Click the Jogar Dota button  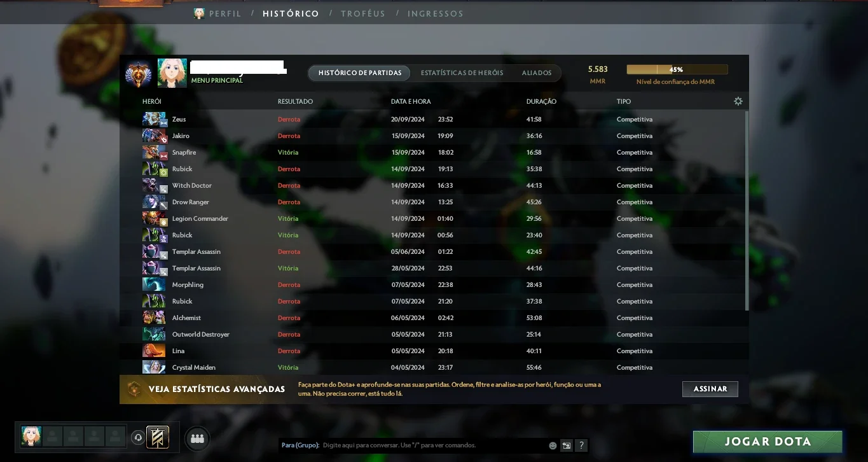(x=768, y=442)
